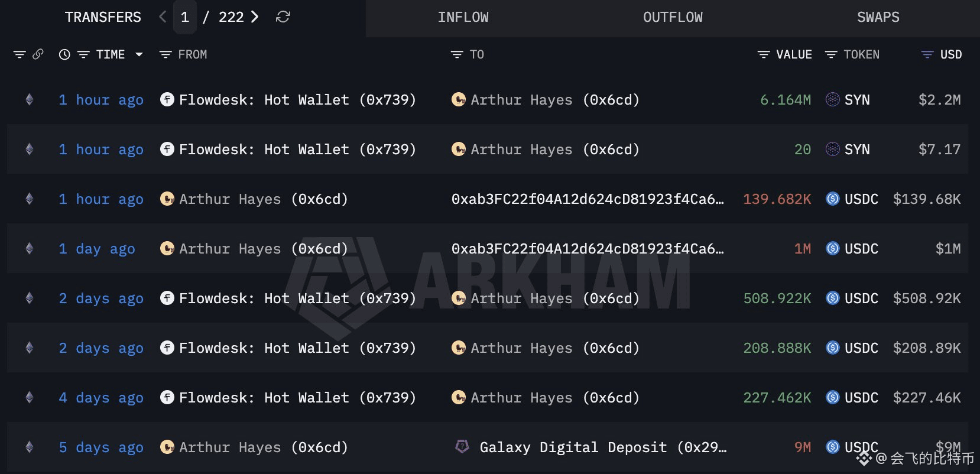Click the Flowdesk logo on the 508.922K USDC row
The height and width of the screenshot is (474, 980).
[167, 298]
